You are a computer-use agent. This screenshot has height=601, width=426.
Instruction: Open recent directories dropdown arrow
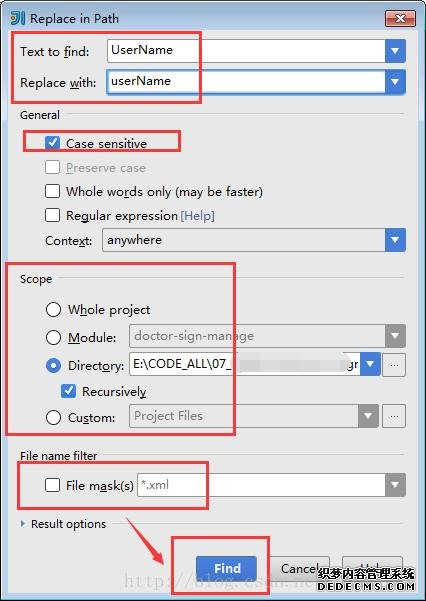point(370,364)
